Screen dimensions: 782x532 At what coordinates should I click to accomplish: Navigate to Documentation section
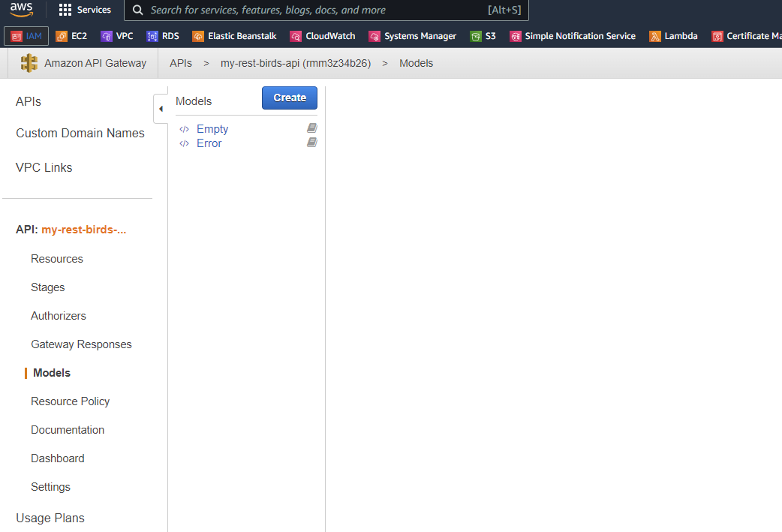(68, 430)
